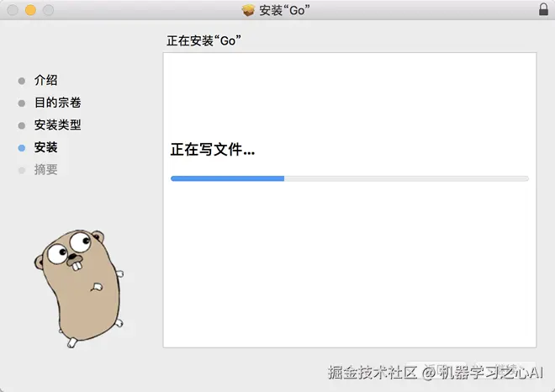Click the faded bullet beside 摘要
555x392 pixels.
22,171
